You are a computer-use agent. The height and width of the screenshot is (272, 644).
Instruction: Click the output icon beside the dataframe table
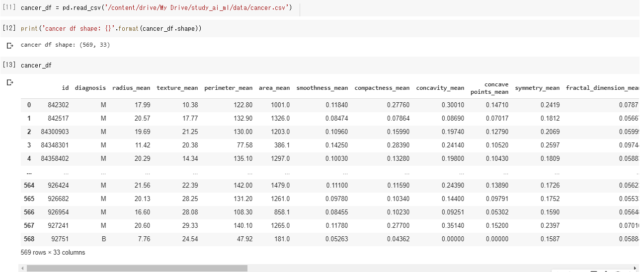click(9, 83)
